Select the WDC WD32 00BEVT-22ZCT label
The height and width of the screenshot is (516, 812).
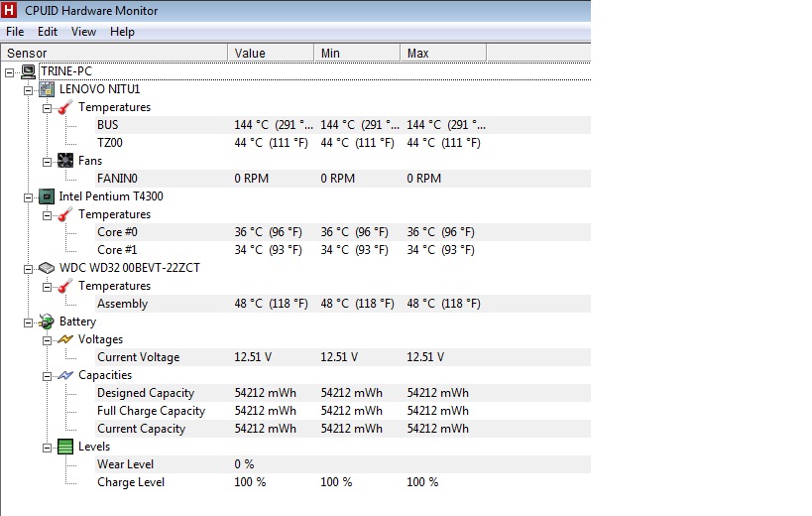point(130,268)
